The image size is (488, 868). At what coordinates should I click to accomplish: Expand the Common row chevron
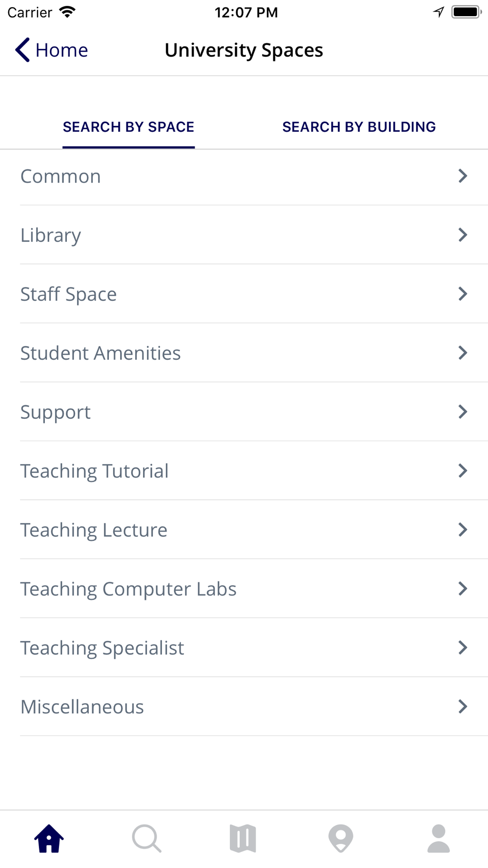click(463, 176)
